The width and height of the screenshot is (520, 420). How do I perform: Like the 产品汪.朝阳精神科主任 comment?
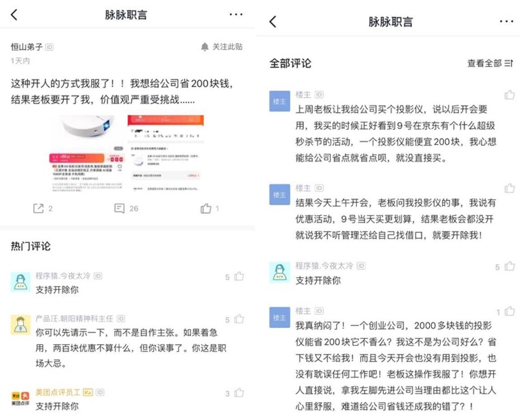click(x=239, y=319)
